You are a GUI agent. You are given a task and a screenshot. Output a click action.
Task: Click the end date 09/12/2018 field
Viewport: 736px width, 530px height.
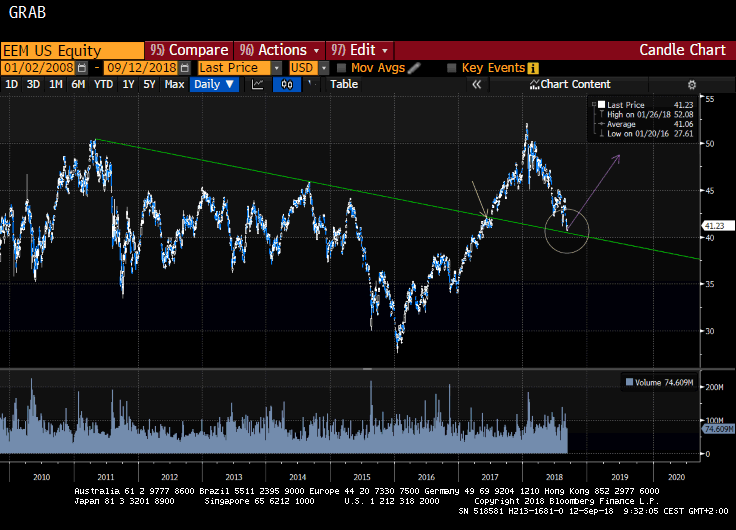pyautogui.click(x=142, y=68)
